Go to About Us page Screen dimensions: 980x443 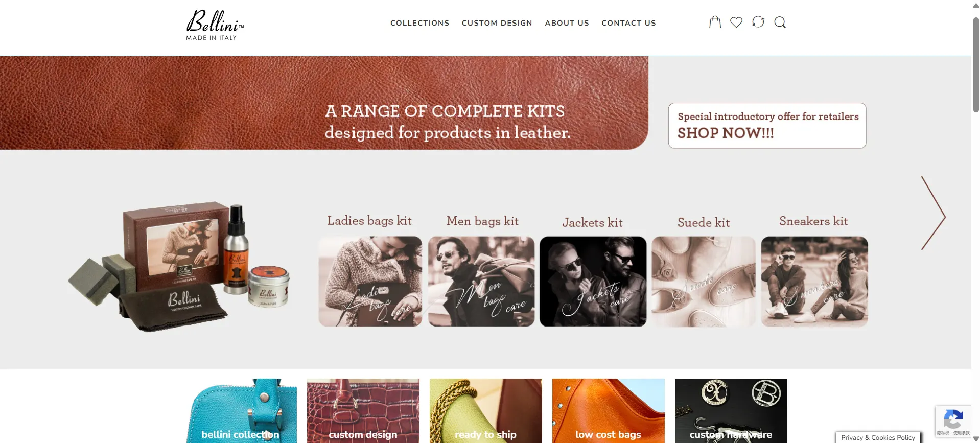(x=567, y=23)
